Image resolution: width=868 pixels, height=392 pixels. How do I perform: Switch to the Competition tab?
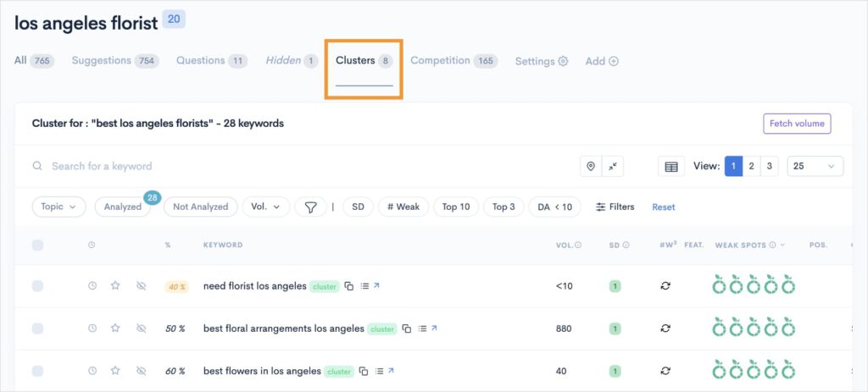pos(454,61)
